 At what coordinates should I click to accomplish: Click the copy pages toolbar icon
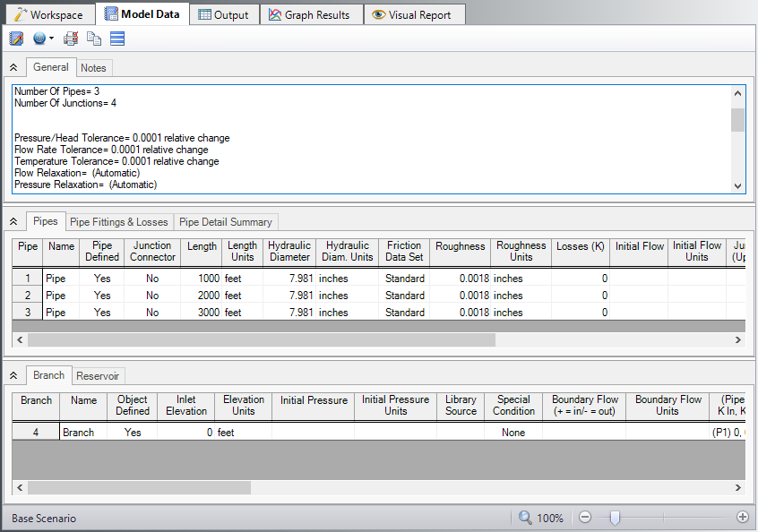click(x=94, y=39)
